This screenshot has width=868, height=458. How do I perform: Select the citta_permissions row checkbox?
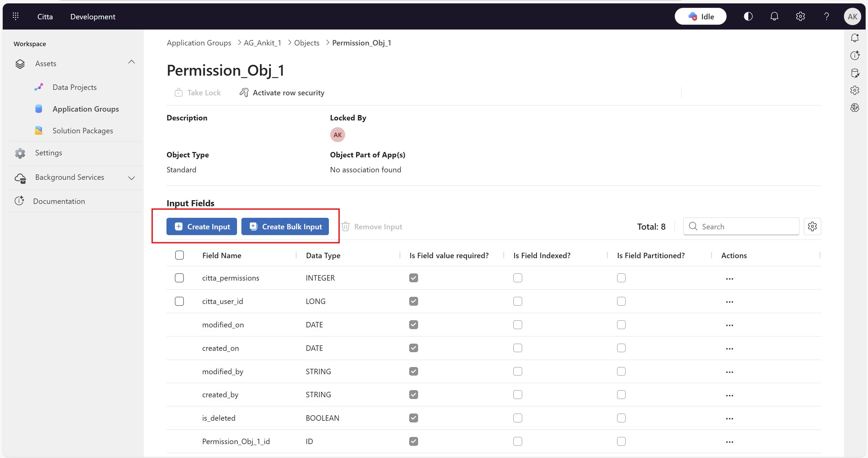click(x=179, y=278)
